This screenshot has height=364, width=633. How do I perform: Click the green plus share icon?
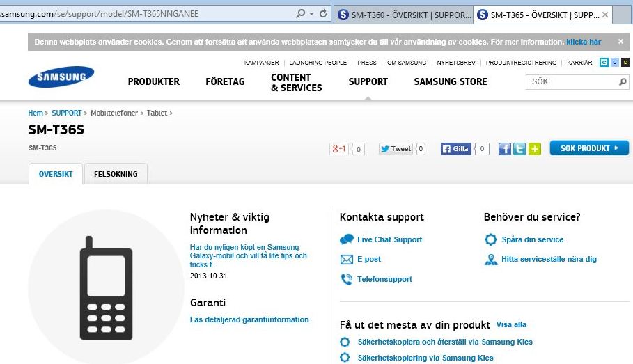[535, 149]
